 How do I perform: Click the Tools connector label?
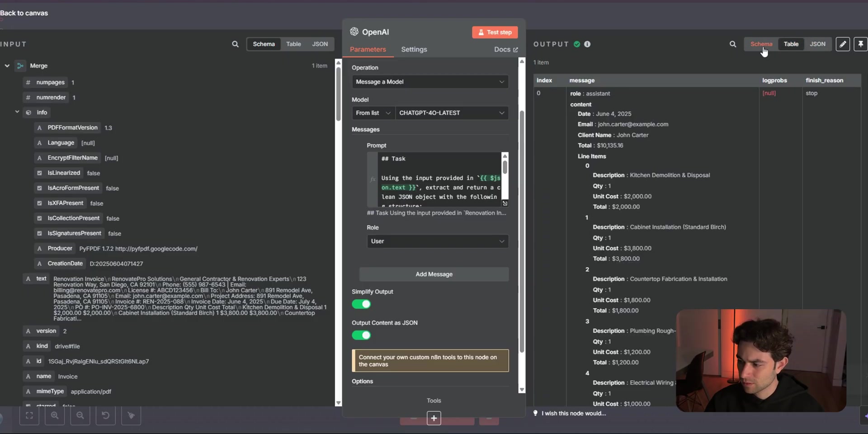[x=434, y=401]
